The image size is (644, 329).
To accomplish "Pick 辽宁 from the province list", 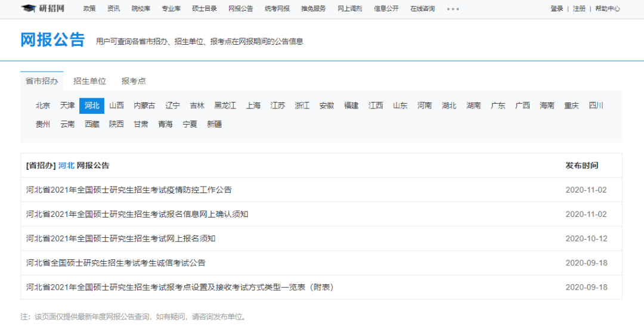I will (172, 105).
